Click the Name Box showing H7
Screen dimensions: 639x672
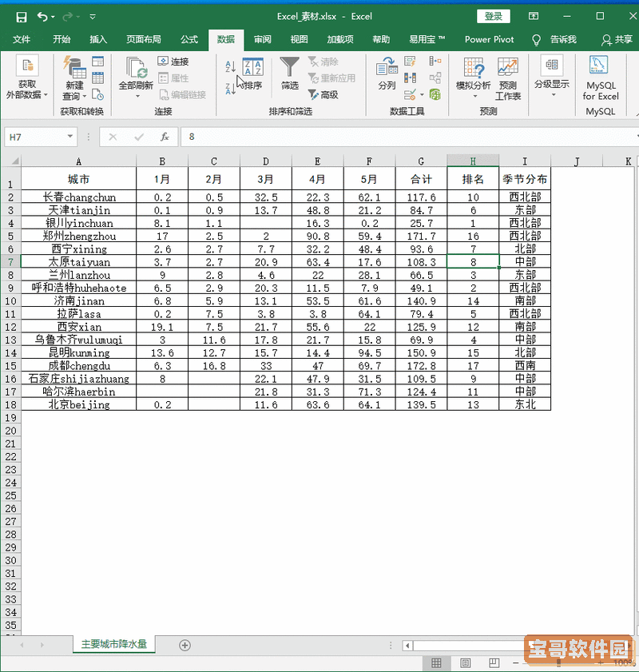(x=35, y=137)
